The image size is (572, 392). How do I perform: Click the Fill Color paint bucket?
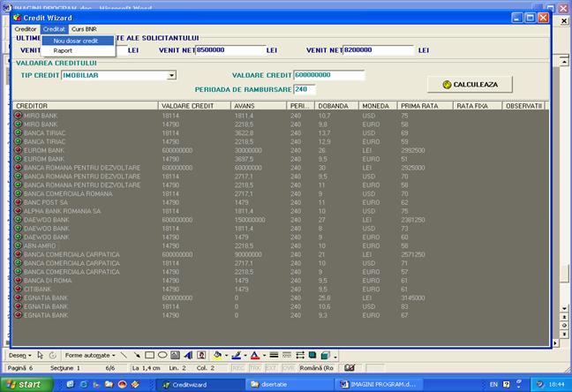[x=217, y=355]
